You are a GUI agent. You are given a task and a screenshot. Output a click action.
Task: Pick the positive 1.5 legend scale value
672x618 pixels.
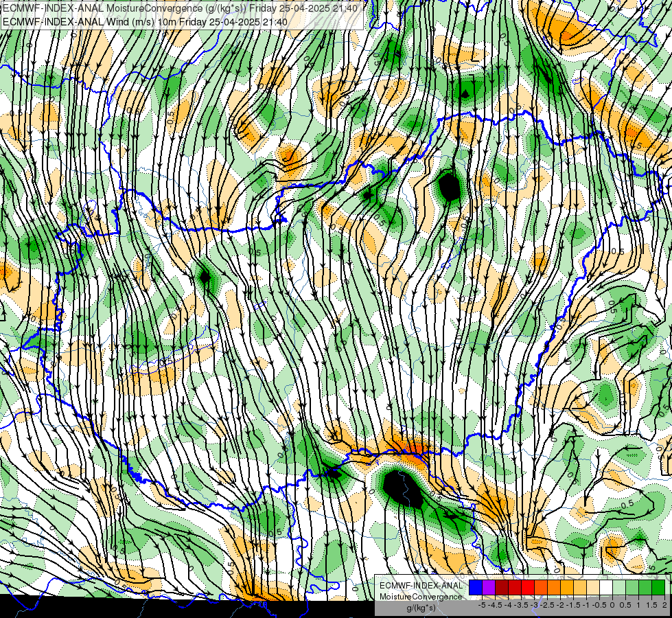651,605
